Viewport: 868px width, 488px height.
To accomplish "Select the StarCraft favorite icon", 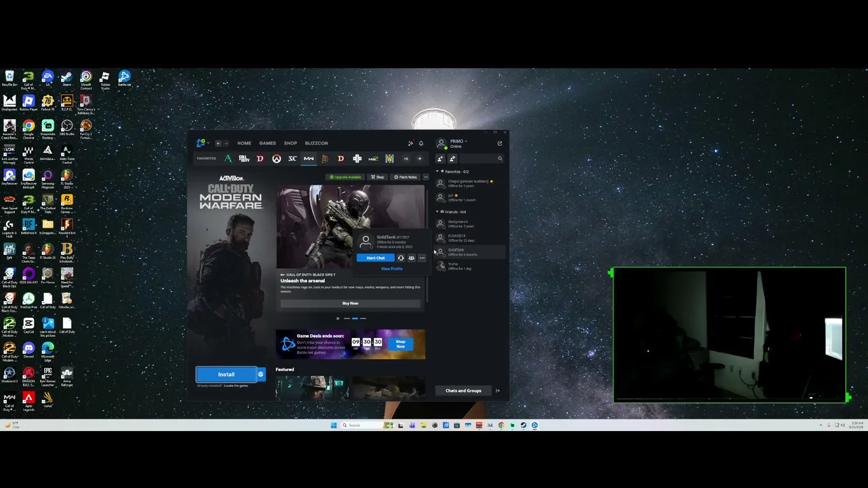I will click(x=292, y=159).
